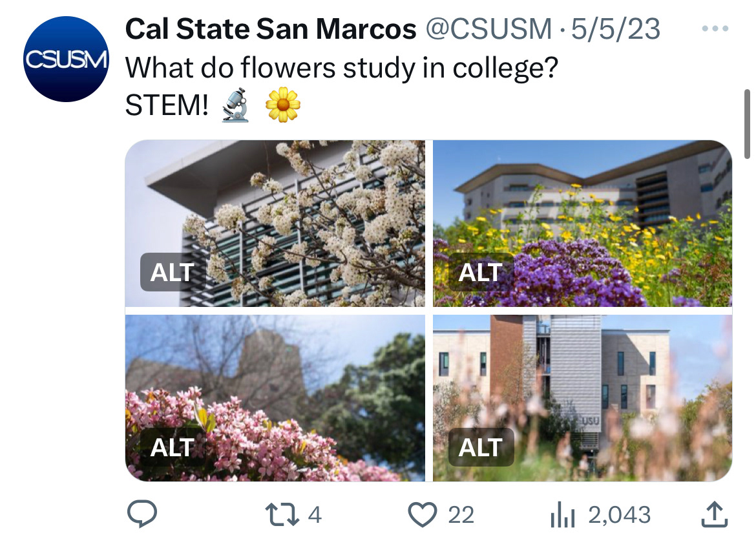Show ALT text on white blossom photo
This screenshot has height=548, width=756.
(x=172, y=272)
